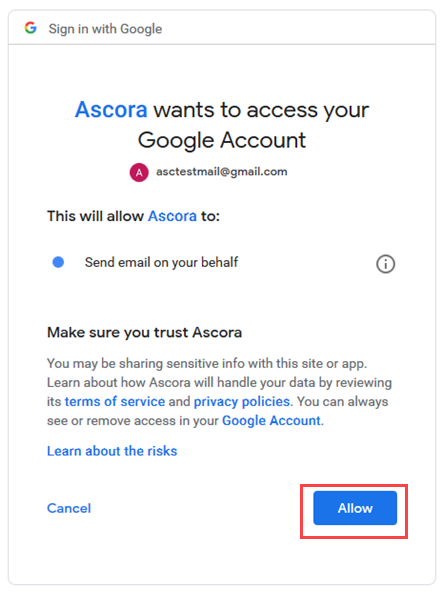Image resolution: width=444 pixels, height=594 pixels.
Task: Open info icon beside Send email permission
Action: click(x=385, y=264)
